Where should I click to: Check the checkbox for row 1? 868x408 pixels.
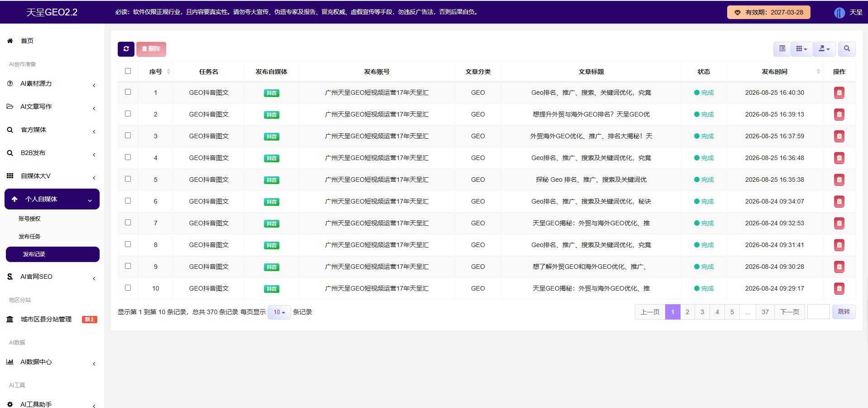click(x=128, y=92)
